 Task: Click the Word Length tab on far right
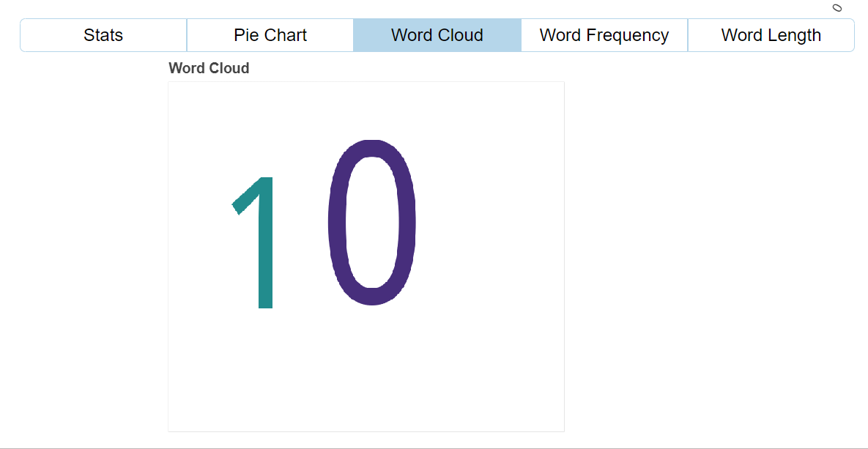pos(771,34)
